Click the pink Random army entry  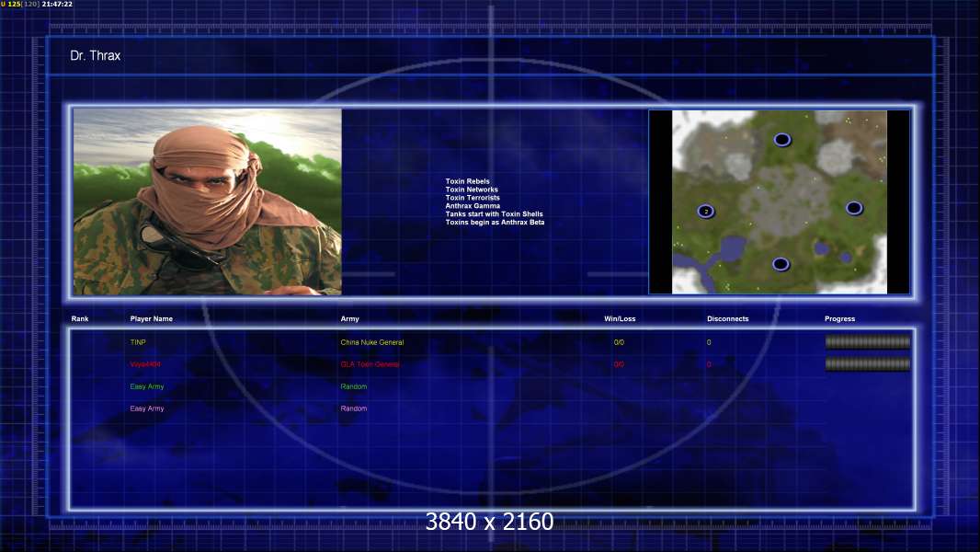[x=354, y=408]
